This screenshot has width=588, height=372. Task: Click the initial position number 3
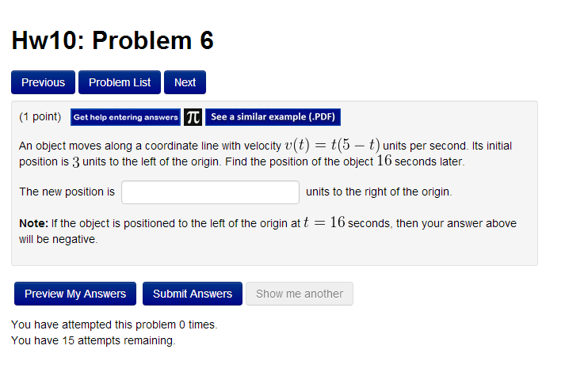[75, 161]
